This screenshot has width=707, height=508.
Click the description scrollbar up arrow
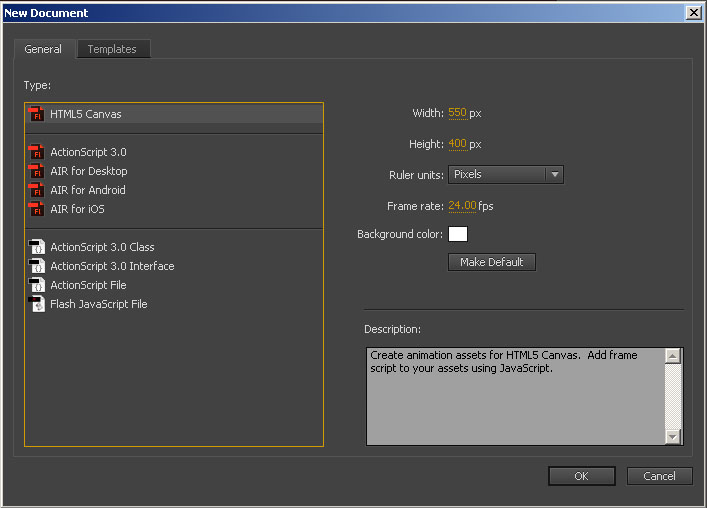click(673, 356)
